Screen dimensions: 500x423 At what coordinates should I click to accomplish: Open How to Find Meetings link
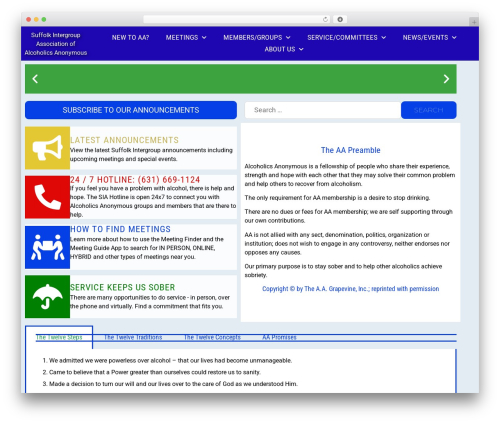pyautogui.click(x=120, y=229)
